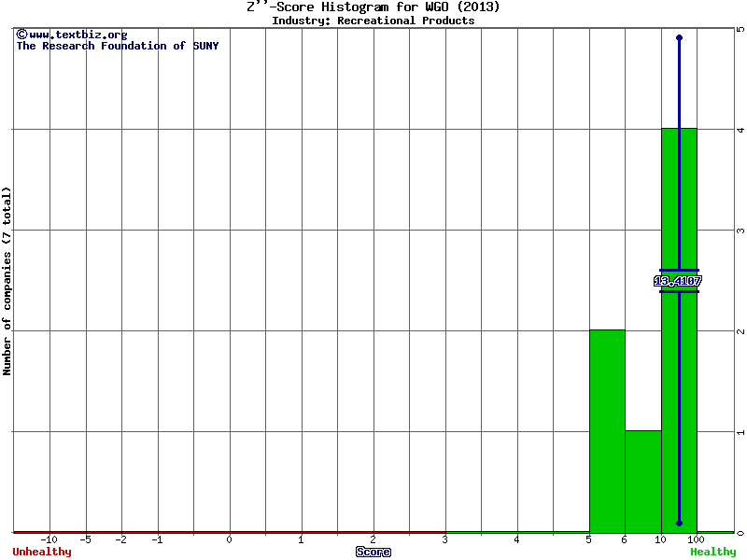Click the 'Score' x-axis label

(373, 552)
